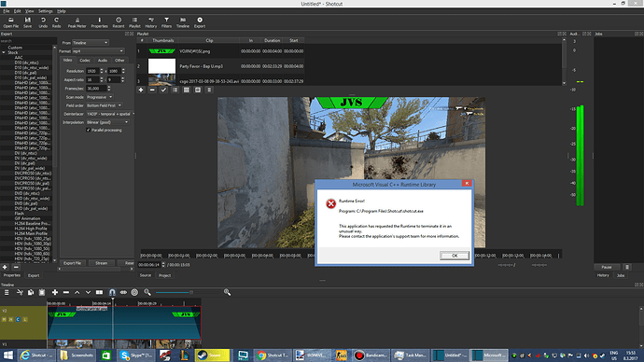This screenshot has height=362, width=644.
Task: Click OK in Runtime Error dialog
Action: pos(455,256)
